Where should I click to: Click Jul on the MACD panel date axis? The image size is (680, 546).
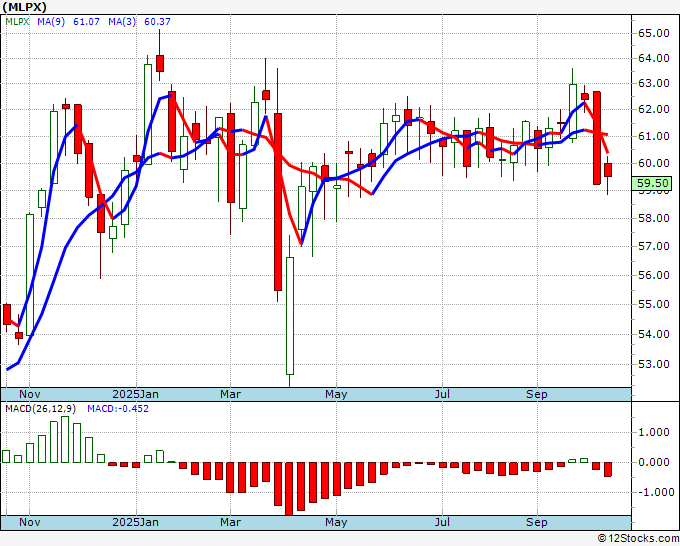click(442, 522)
